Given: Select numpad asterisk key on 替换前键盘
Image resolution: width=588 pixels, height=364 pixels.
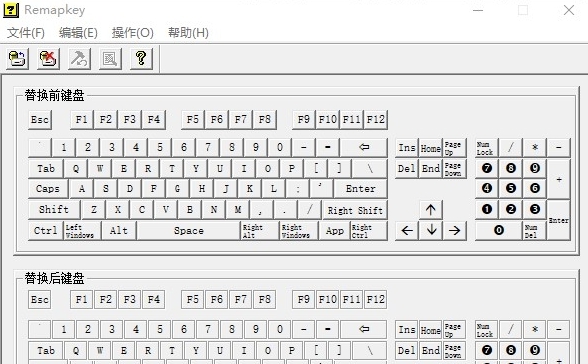Looking at the screenshot, I should pyautogui.click(x=535, y=148).
